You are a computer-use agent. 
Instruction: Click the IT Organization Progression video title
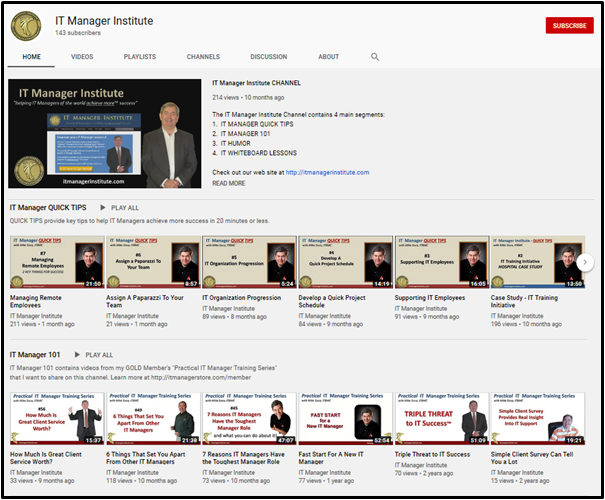[x=242, y=298]
